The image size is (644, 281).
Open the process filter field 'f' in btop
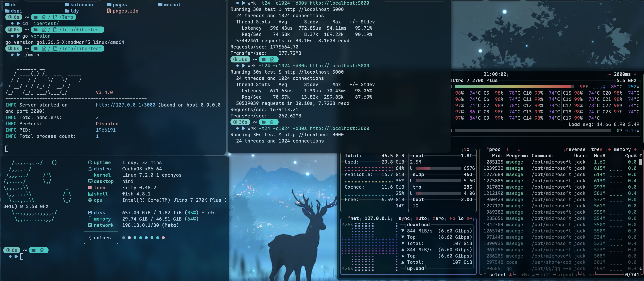click(507, 150)
